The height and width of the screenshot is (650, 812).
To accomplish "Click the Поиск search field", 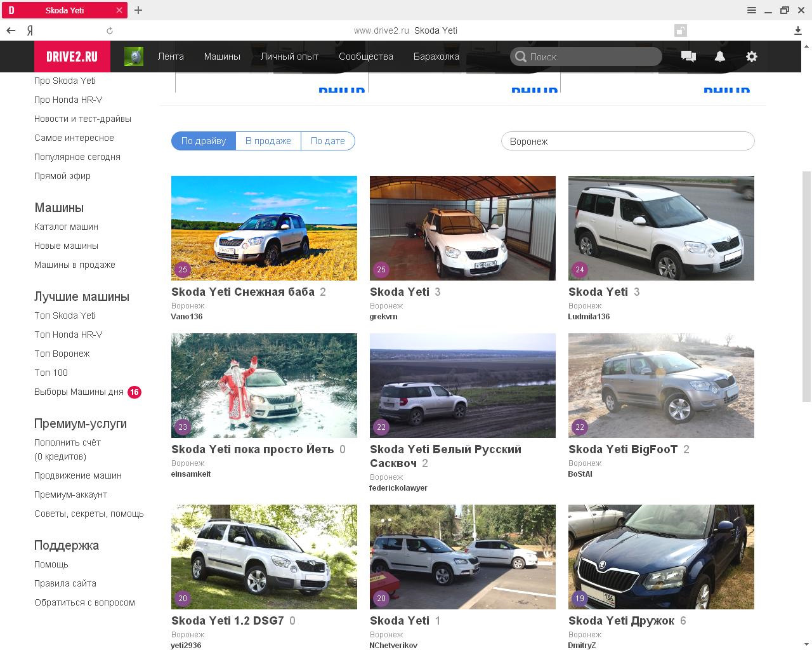I will [586, 56].
